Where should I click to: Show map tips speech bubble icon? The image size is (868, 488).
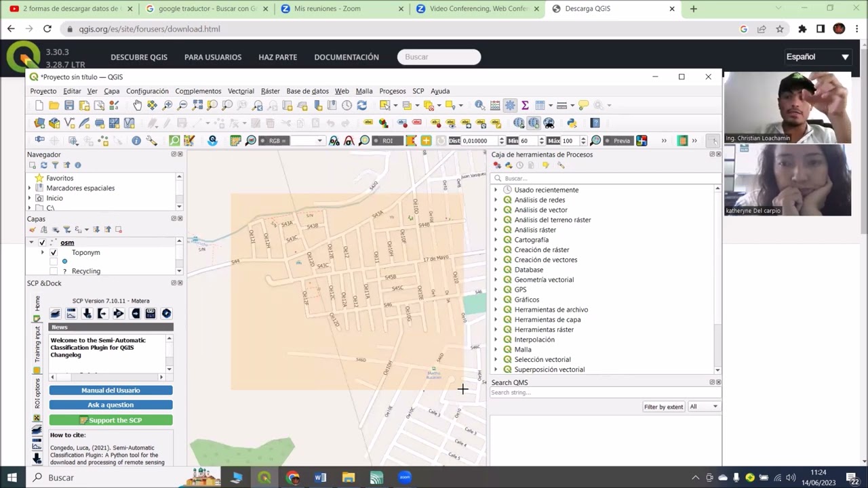pyautogui.click(x=583, y=105)
